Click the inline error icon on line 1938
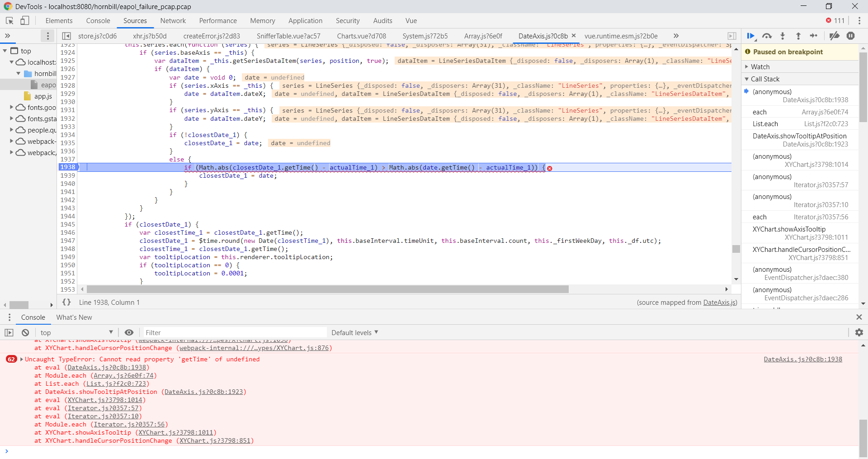Screen dimensions: 868x459 [550, 168]
